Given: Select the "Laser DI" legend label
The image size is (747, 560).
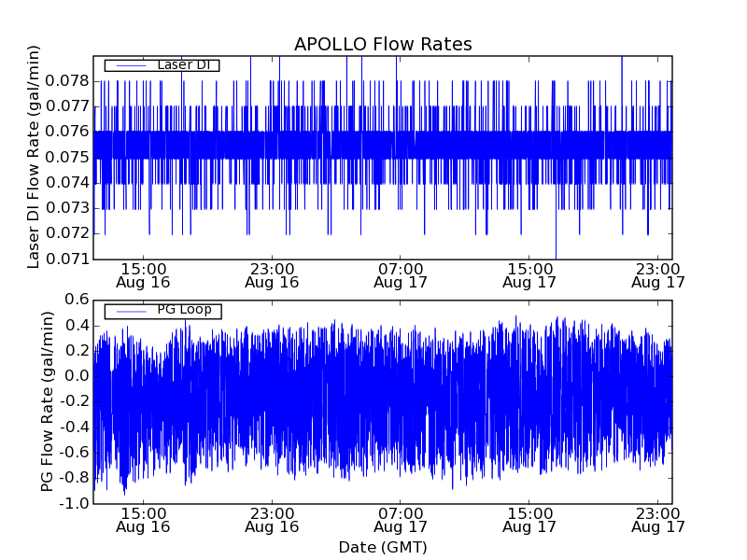Looking at the screenshot, I should 184,65.
